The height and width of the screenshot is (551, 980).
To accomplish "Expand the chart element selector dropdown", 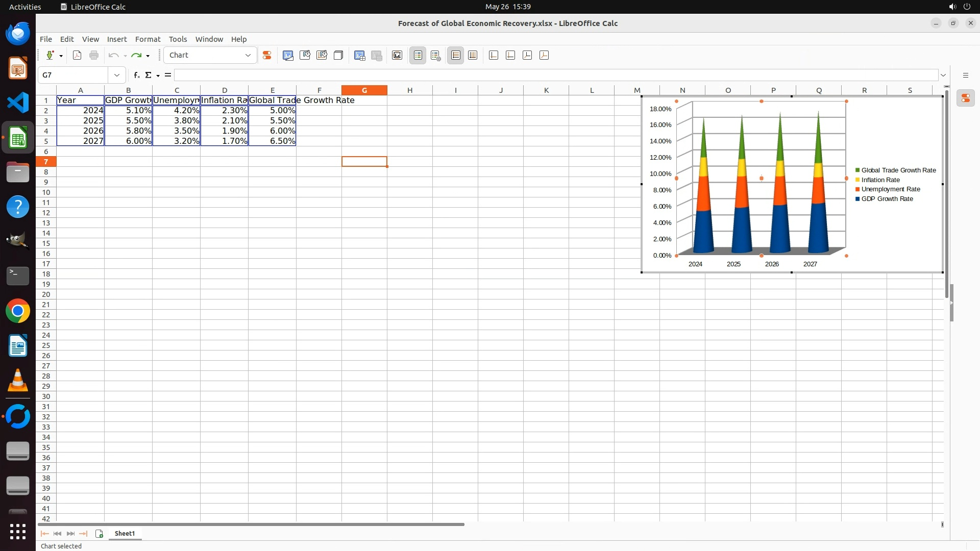I will [x=248, y=55].
